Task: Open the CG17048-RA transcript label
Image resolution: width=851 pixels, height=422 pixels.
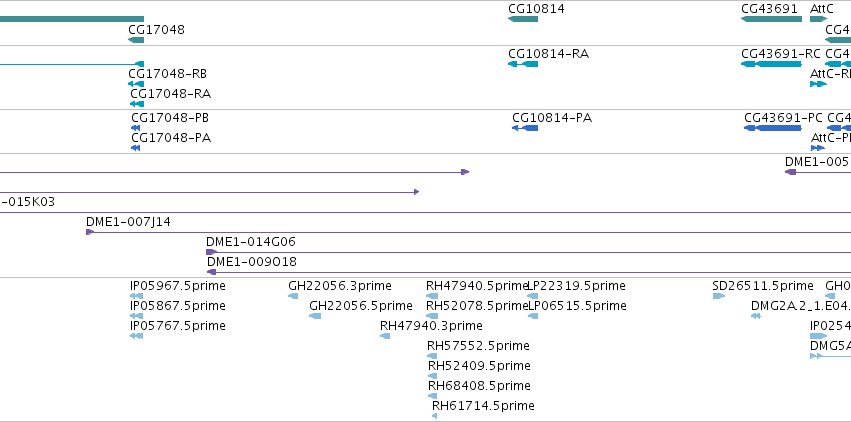Action: tap(170, 94)
